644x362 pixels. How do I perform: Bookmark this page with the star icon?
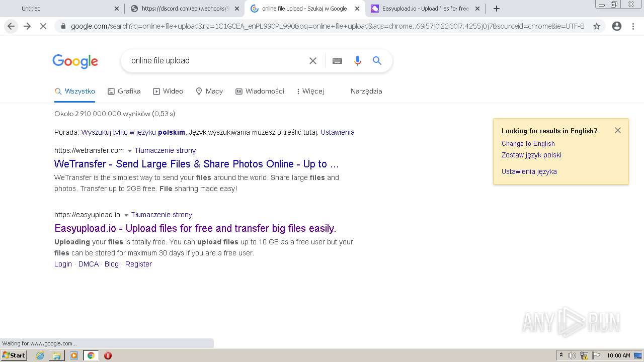pos(597,26)
